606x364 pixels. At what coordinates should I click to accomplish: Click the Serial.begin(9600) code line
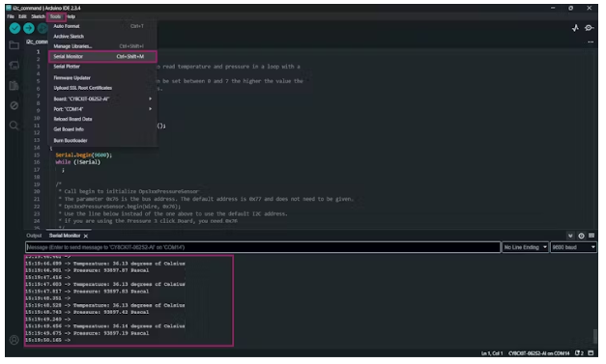point(83,155)
